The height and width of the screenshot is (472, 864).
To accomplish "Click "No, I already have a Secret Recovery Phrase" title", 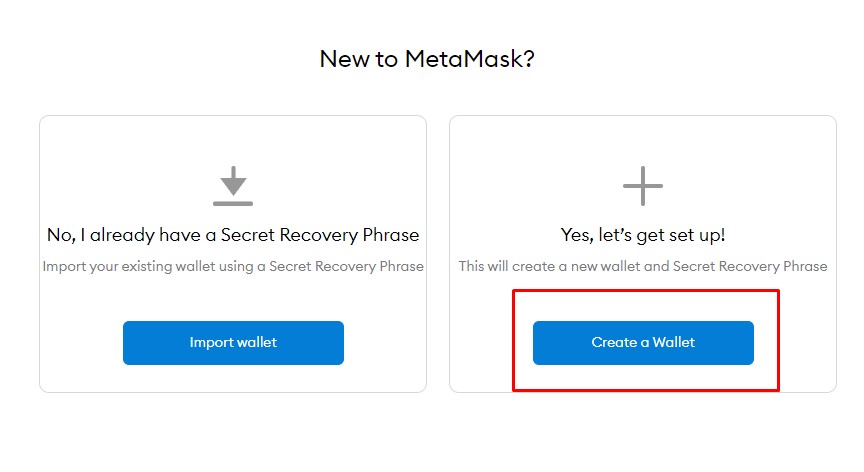I will (233, 235).
